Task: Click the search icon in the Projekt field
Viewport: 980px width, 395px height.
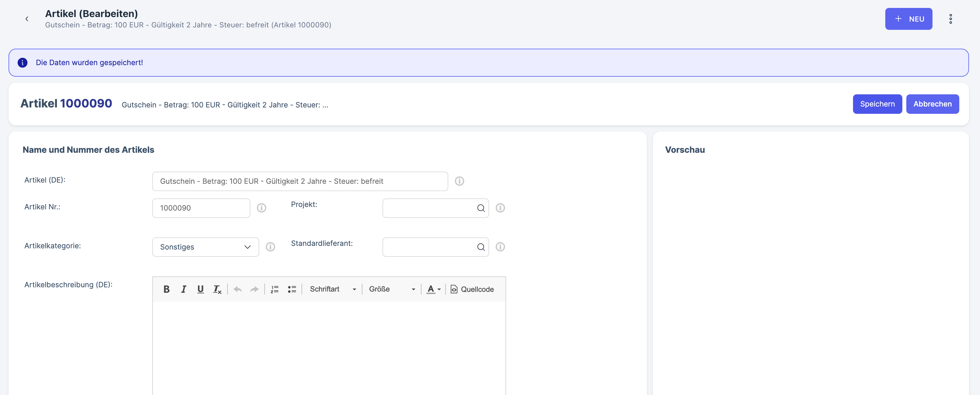Action: 481,208
